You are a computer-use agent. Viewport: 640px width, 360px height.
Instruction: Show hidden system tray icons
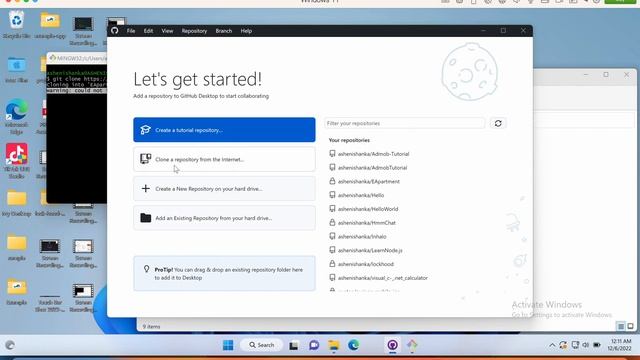(x=552, y=345)
